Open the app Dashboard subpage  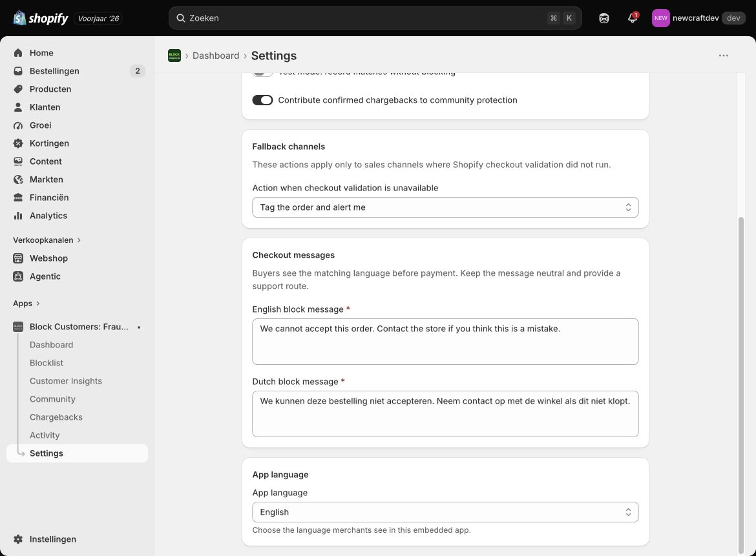coord(51,345)
